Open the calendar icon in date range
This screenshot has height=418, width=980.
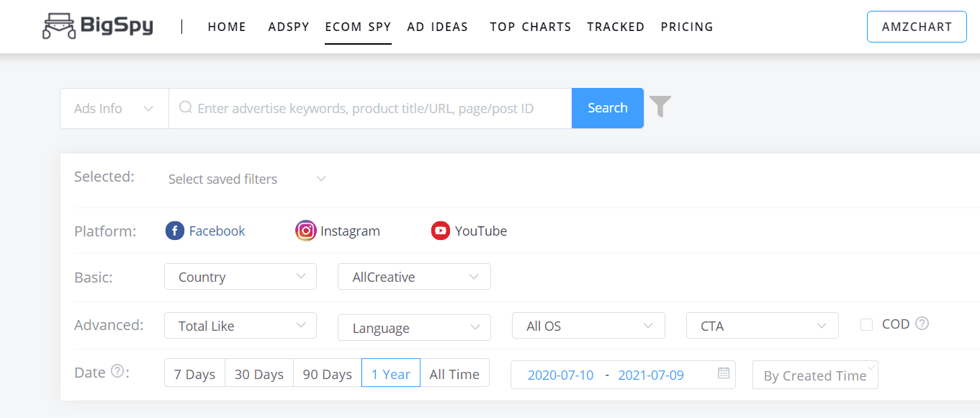click(724, 373)
